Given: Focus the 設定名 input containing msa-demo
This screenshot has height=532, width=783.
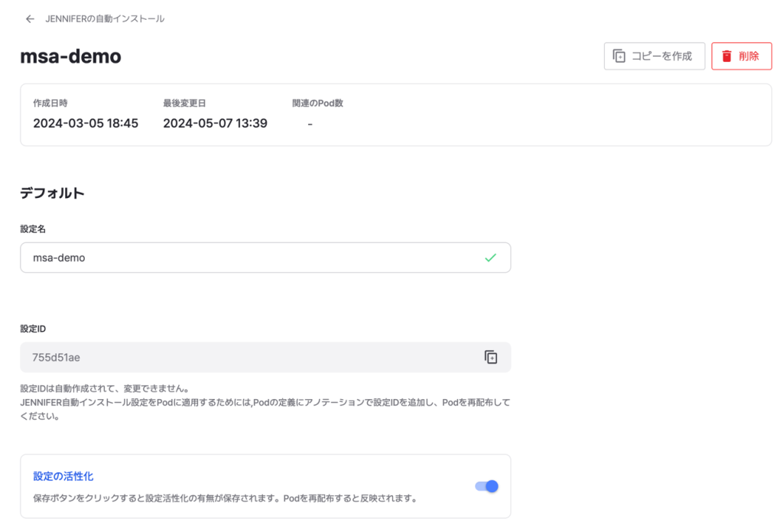Looking at the screenshot, I should [x=245, y=258].
